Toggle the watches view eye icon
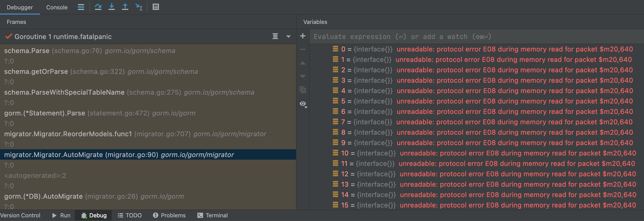 [x=303, y=104]
